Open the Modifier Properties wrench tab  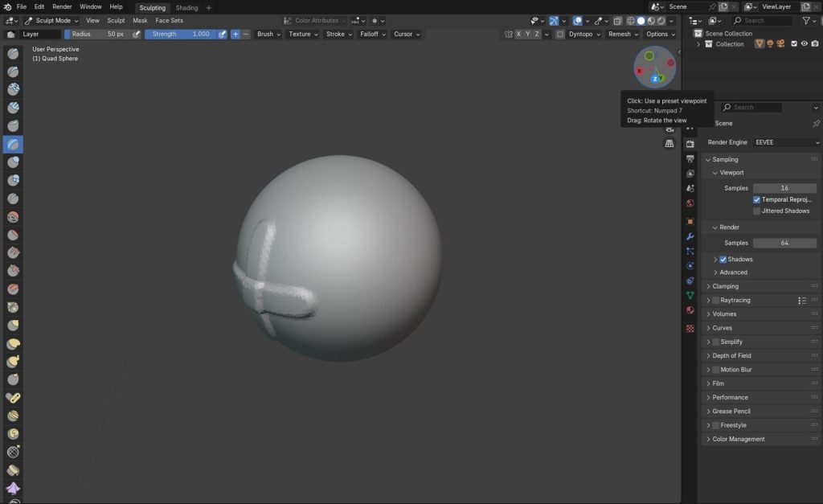pos(689,237)
